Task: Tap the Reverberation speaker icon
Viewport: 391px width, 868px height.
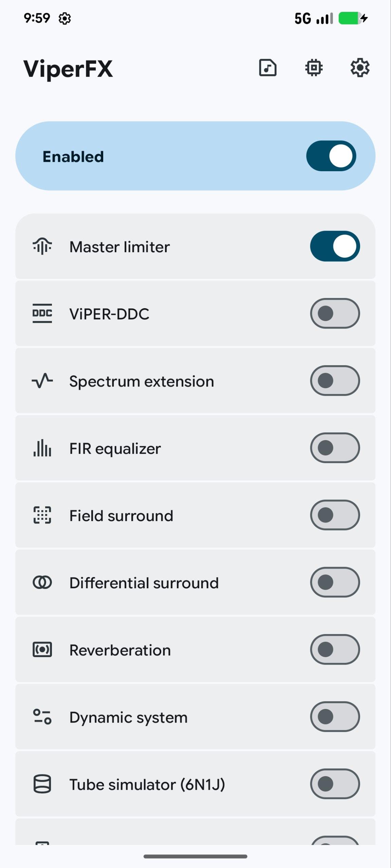Action: click(42, 649)
